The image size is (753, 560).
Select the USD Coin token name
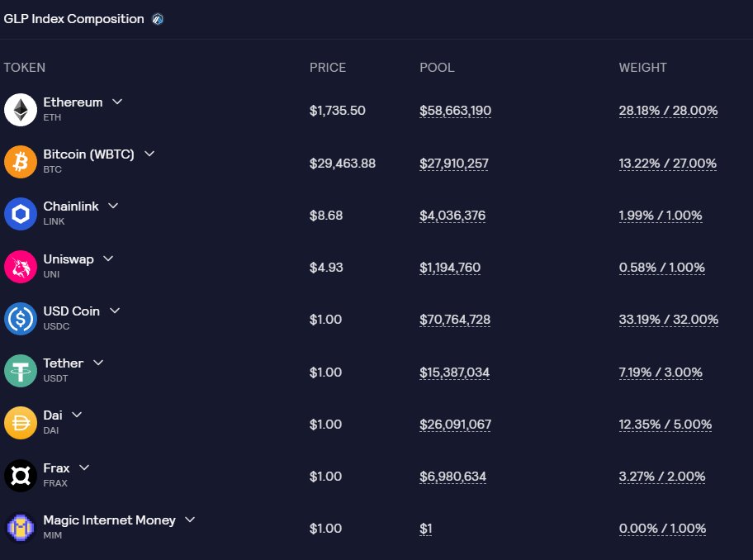click(72, 311)
